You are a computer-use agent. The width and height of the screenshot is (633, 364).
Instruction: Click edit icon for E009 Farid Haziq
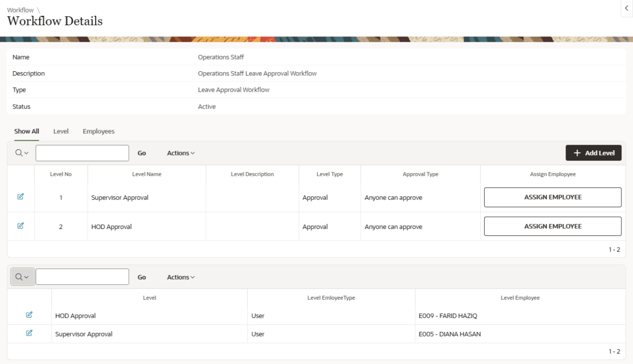[x=29, y=315]
